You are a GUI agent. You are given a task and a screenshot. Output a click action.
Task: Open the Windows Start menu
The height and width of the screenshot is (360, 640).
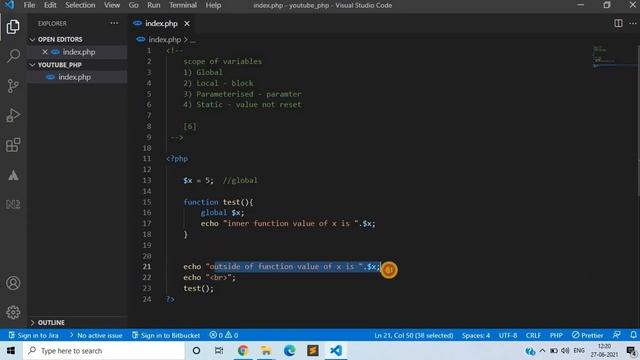(x=11, y=351)
